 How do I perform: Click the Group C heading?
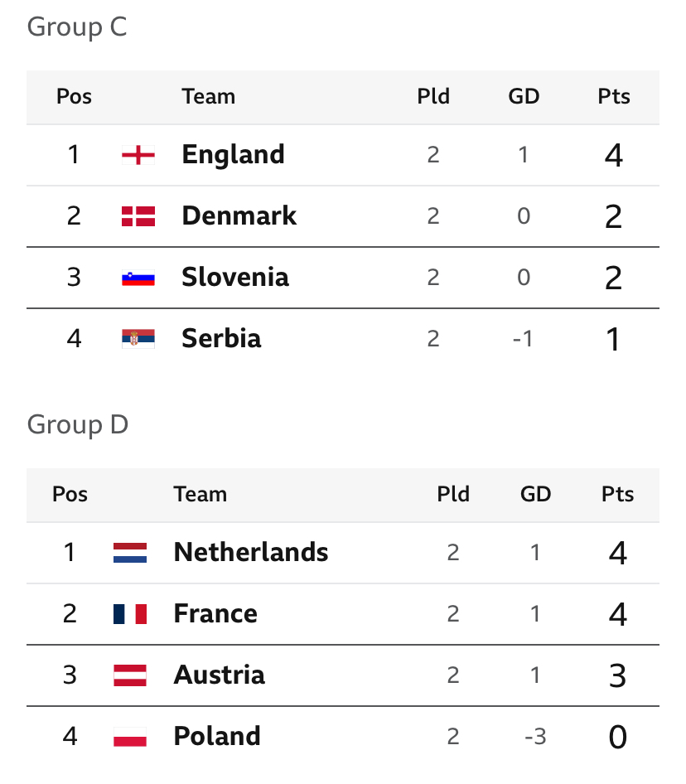(77, 27)
